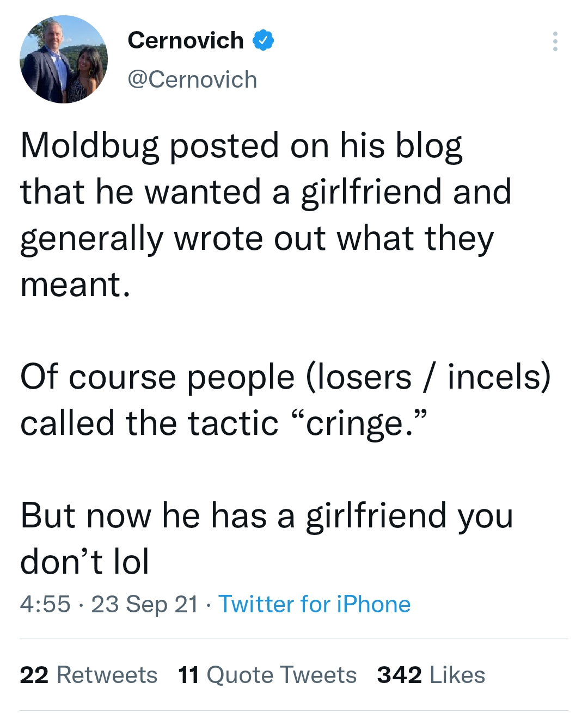This screenshot has width=588, height=713.
Task: Click the word 'Moldbug' in the tweet
Action: coord(90,146)
